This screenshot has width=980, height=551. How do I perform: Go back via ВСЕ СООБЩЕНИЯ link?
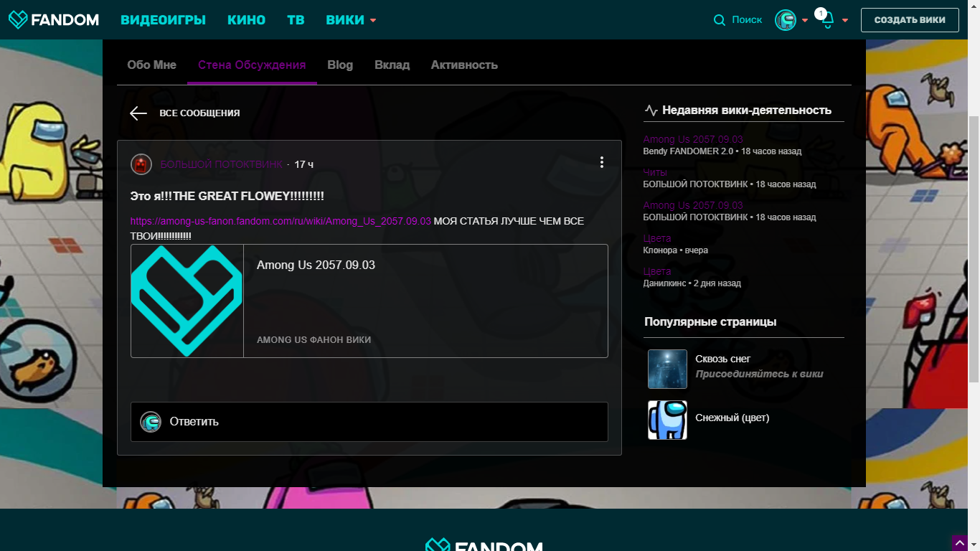click(x=199, y=113)
